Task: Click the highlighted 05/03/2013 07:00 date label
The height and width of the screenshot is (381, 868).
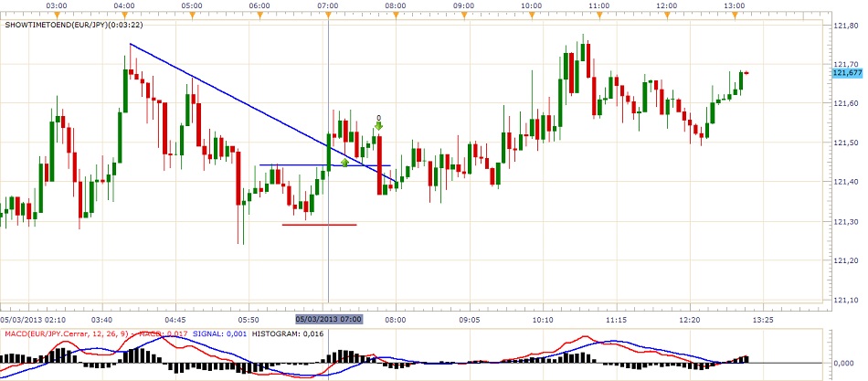Action: 329,320
